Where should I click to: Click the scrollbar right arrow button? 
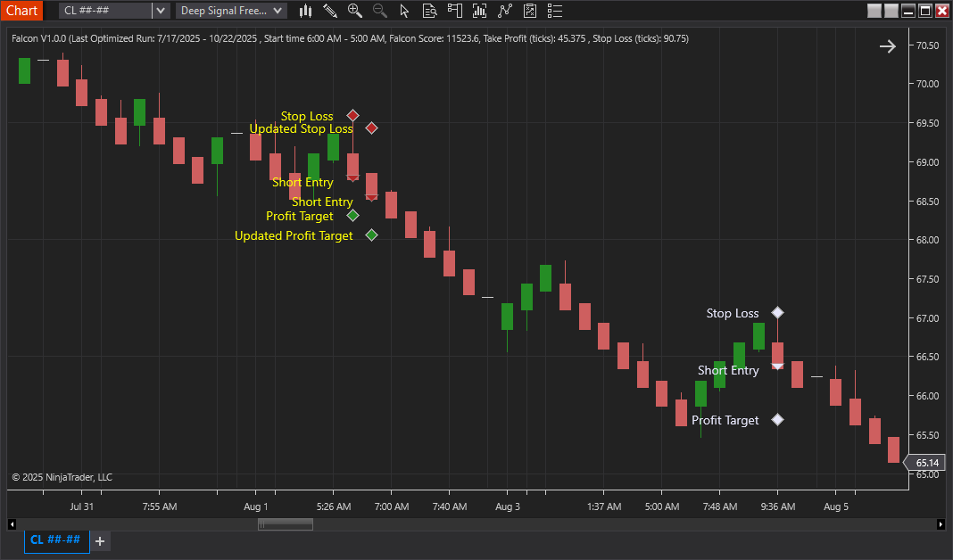941,524
